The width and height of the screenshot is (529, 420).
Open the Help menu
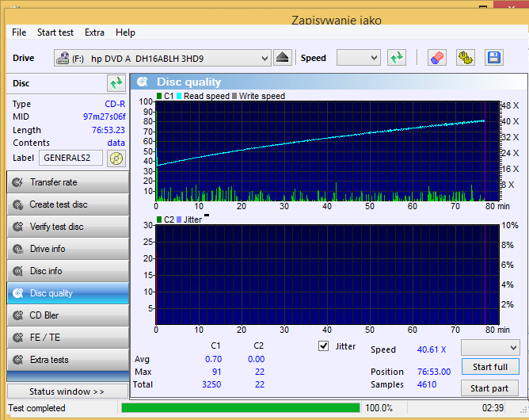(125, 32)
